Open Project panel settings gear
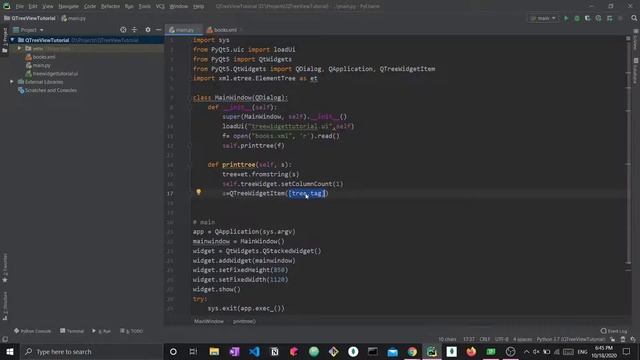This screenshot has height=360, width=640. click(148, 30)
